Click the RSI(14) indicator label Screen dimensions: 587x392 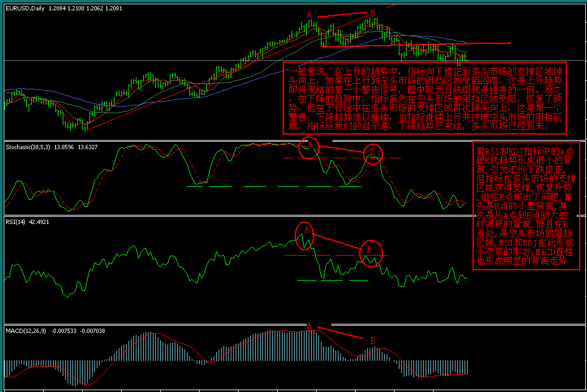coord(15,222)
